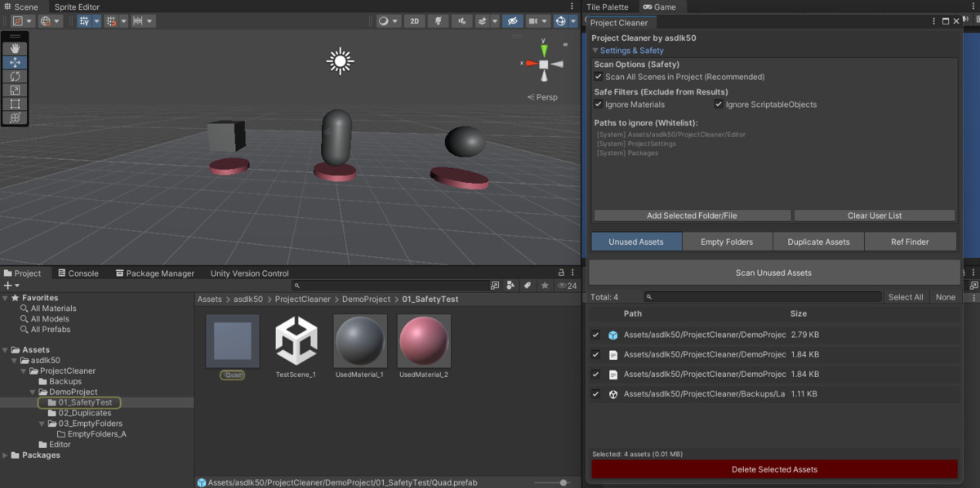Click Clear User List button
Image resolution: width=980 pixels, height=488 pixels.
tap(875, 215)
